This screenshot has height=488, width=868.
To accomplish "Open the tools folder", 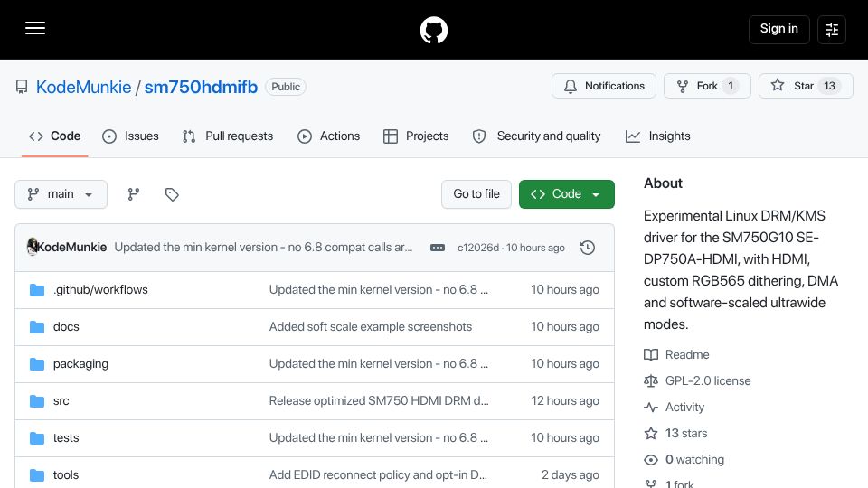I will [x=66, y=474].
